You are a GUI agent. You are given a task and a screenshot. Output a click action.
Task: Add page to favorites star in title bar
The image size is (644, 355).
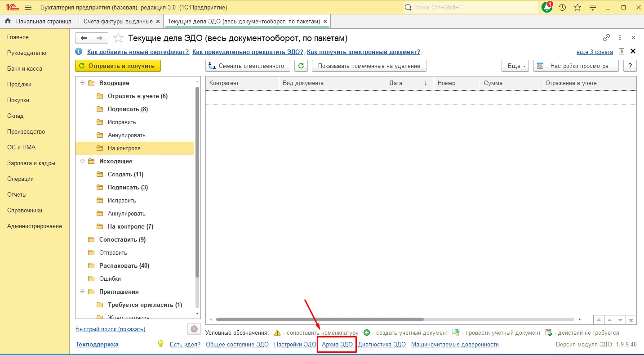(577, 8)
